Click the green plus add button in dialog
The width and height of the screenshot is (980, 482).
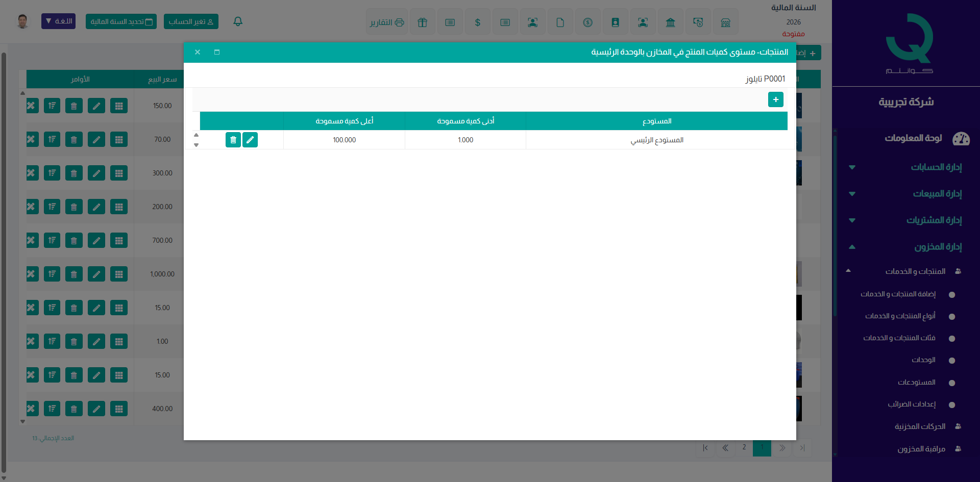775,99
